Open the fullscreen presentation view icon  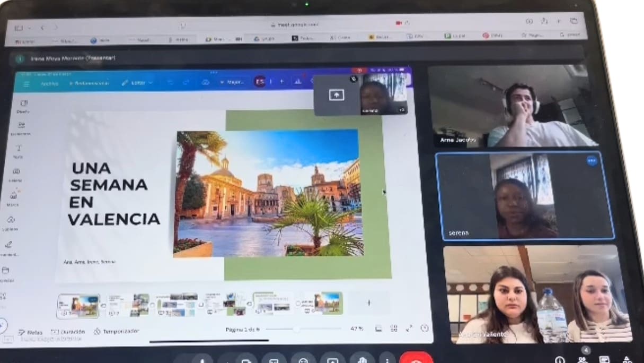(409, 329)
